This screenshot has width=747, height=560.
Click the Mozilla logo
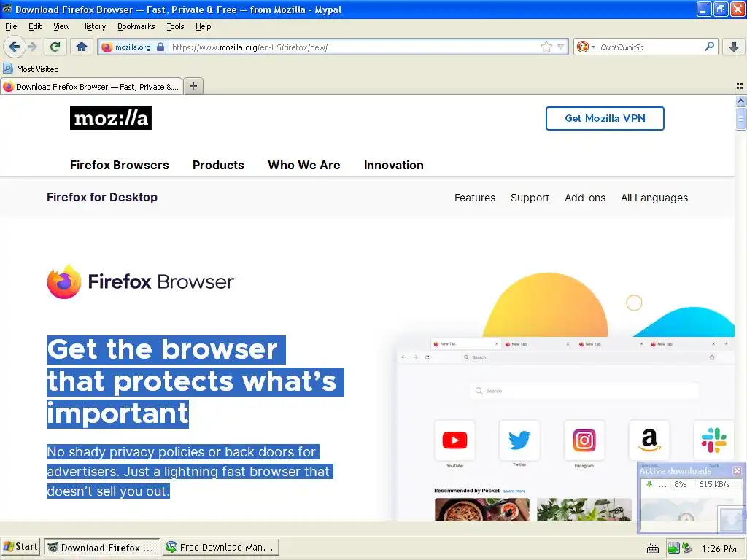click(x=111, y=118)
